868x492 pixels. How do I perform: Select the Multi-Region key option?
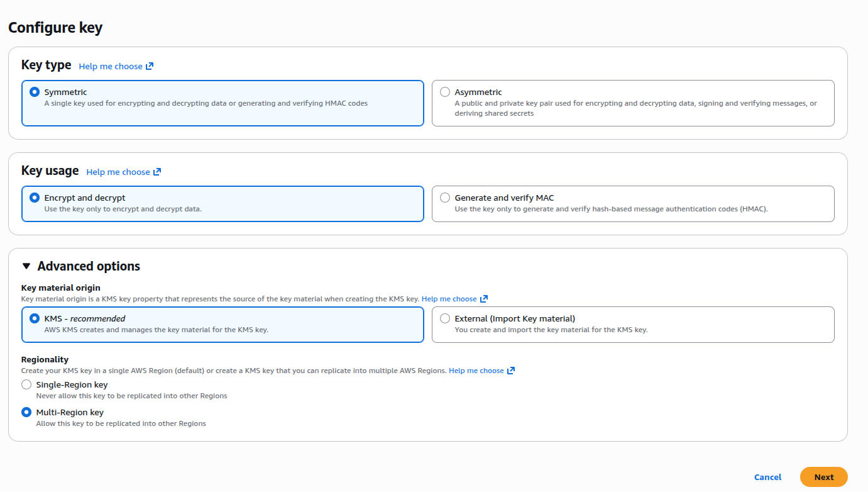coord(26,411)
